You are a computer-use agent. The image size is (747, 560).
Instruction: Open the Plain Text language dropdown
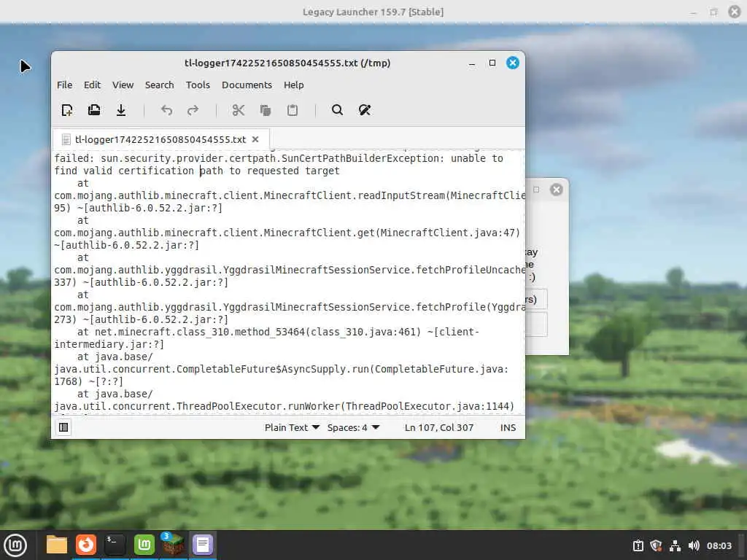(x=292, y=427)
